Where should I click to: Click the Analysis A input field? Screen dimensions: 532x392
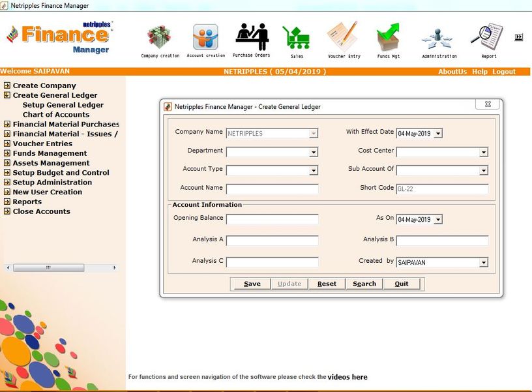coord(272,241)
